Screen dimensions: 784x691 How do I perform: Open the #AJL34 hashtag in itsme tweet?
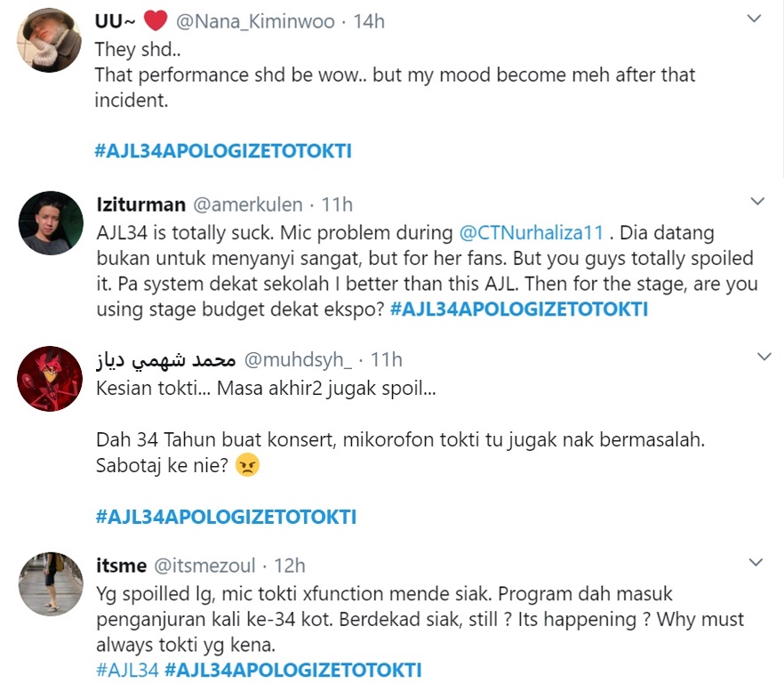[127, 670]
